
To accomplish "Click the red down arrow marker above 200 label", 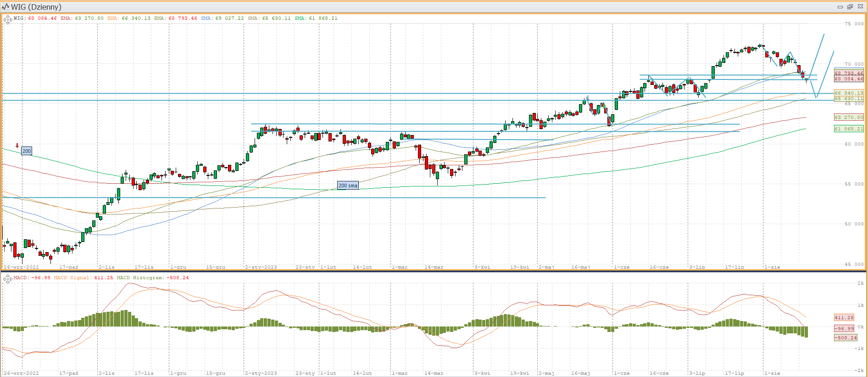I will coord(17,146).
